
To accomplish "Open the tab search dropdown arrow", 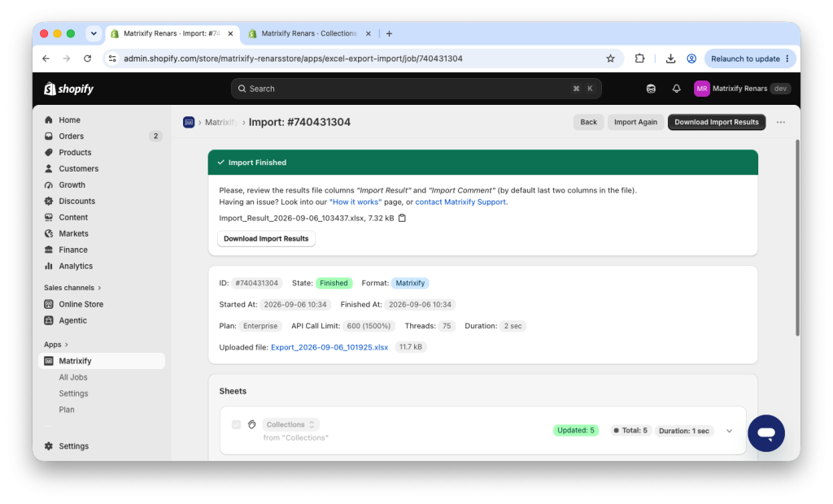I will pos(94,33).
